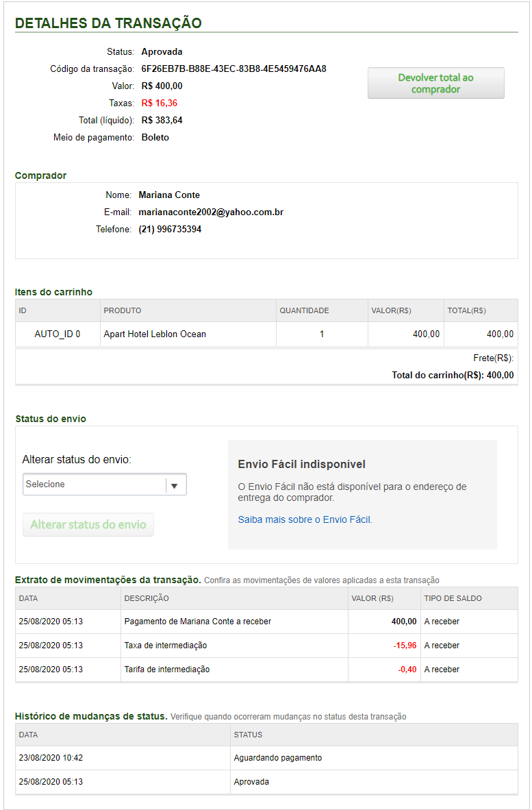The width and height of the screenshot is (532, 810).
Task: Click "Devolver total ao comprador" button
Action: point(435,83)
